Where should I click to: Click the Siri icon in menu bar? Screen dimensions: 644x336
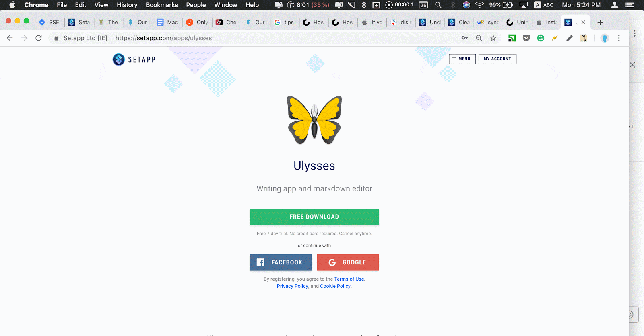point(466,5)
